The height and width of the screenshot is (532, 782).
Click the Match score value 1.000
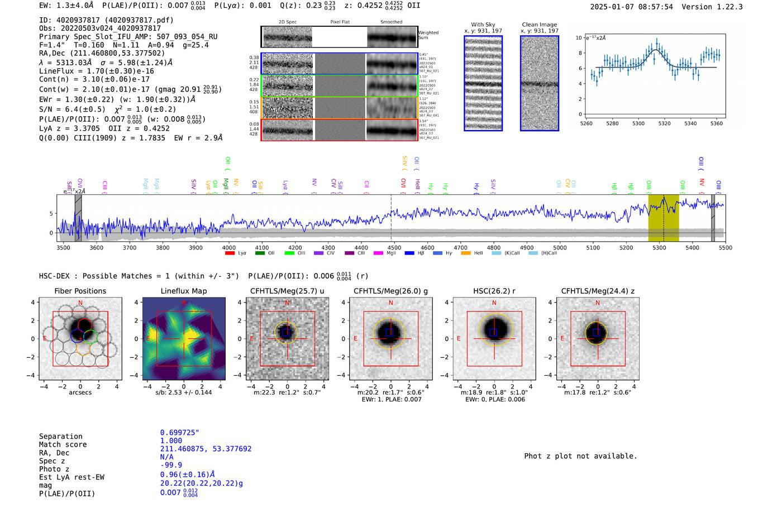[x=171, y=441]
